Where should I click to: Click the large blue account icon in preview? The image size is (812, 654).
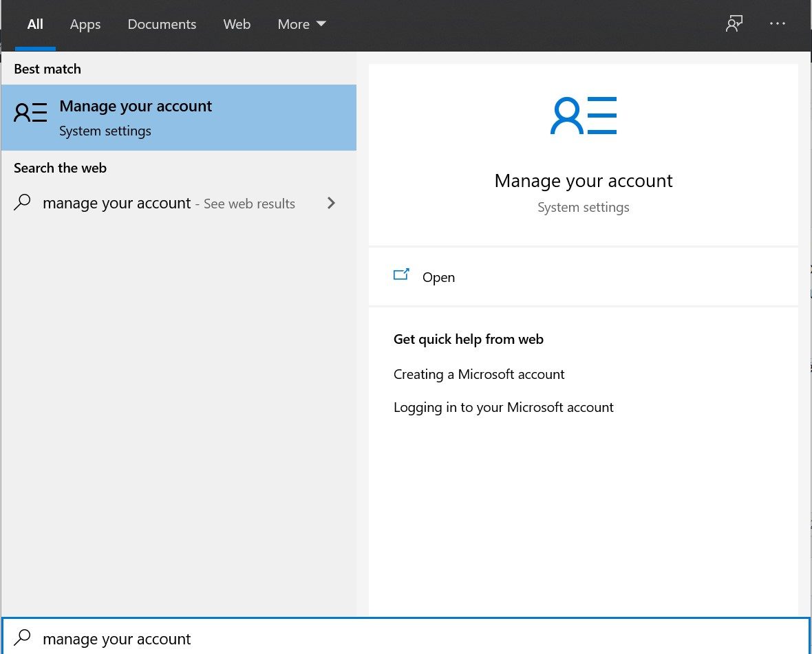(x=583, y=116)
